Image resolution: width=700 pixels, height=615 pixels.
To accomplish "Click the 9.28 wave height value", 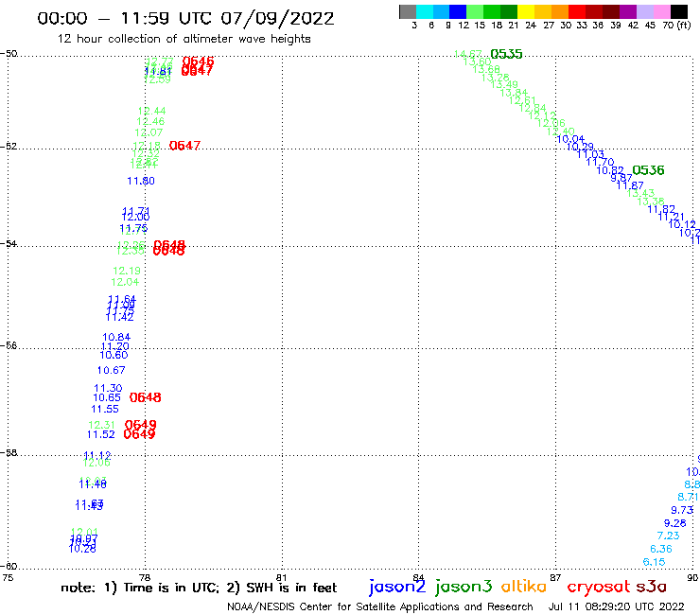I will [675, 523].
